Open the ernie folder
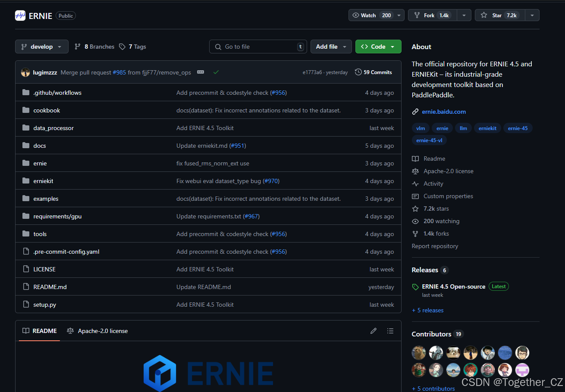Viewport: 565px width, 392px height. point(40,163)
